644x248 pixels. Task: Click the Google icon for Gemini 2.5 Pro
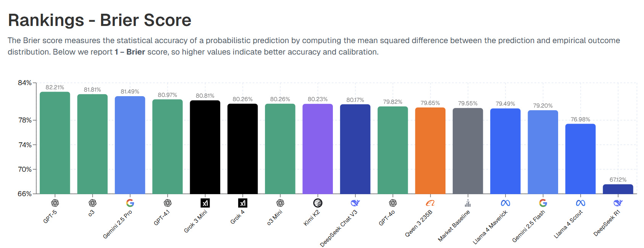pos(130,203)
